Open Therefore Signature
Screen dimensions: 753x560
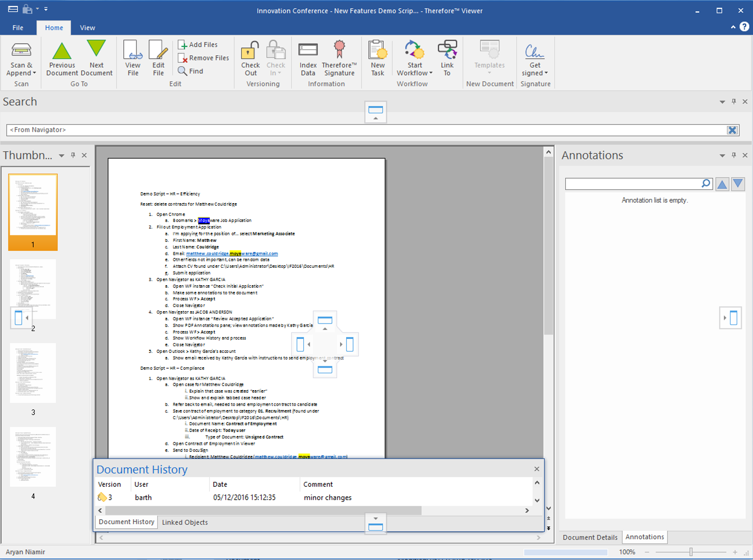(339, 59)
